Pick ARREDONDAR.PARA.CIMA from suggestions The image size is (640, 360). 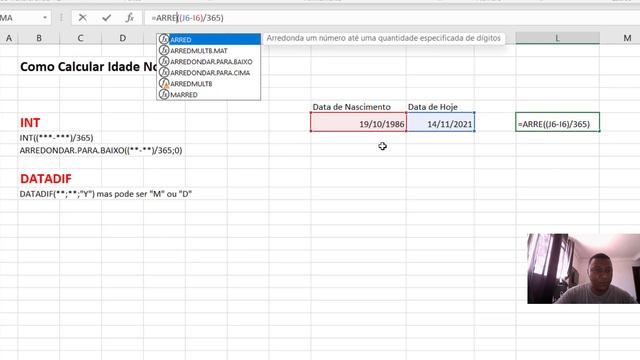(x=209, y=73)
